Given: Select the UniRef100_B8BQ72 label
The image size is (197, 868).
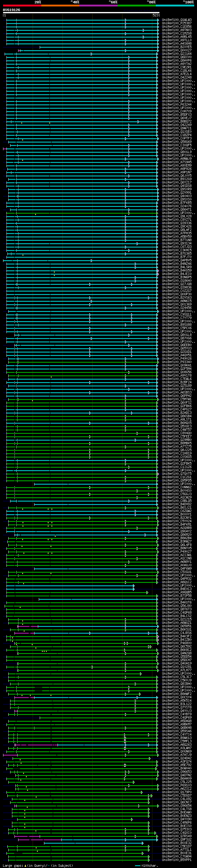Looking at the screenshot, I should point(177,121).
